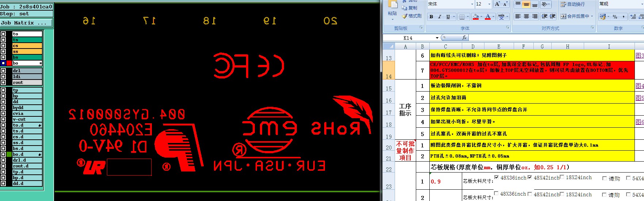Select layer 'ss' in the layer list
The height and width of the screenshot is (201, 644).
[x=27, y=51]
